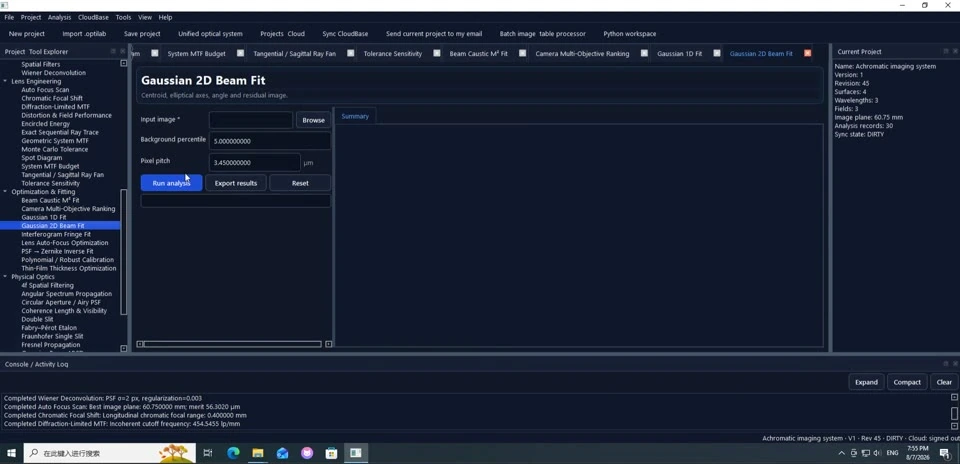Close the Gaussian 2D Beam Fit tab

click(808, 53)
